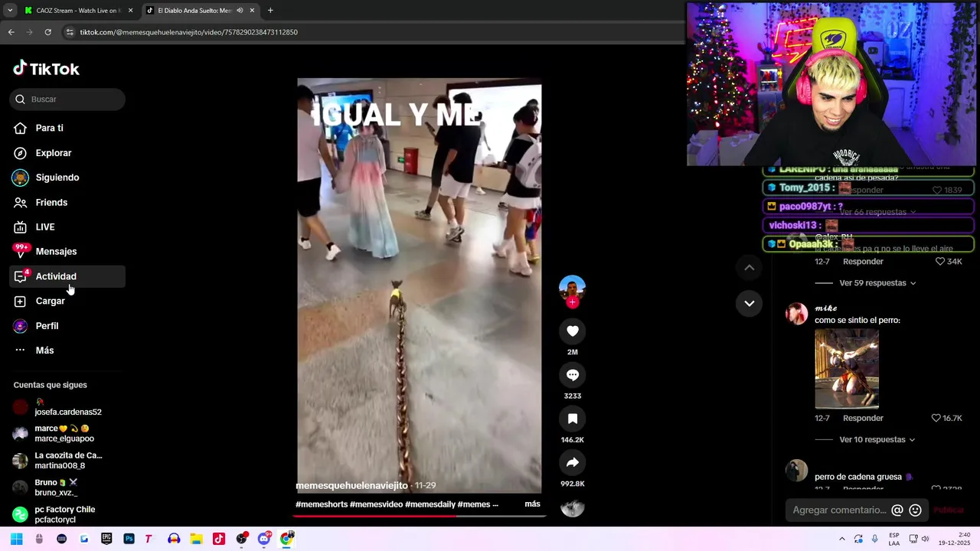The height and width of the screenshot is (551, 980).
Task: Open memesquehuelenaviejito username on video
Action: (x=351, y=485)
